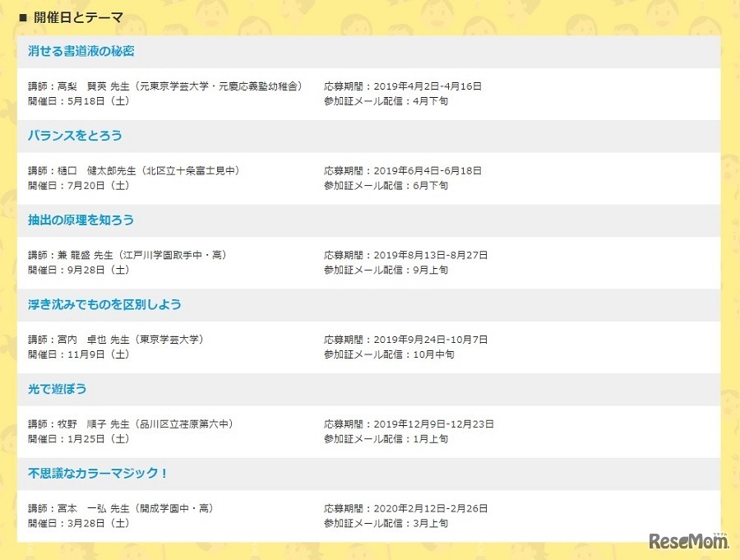Open the 消せる書道液の秘密 event page
The width and height of the screenshot is (740, 560).
tap(81, 51)
